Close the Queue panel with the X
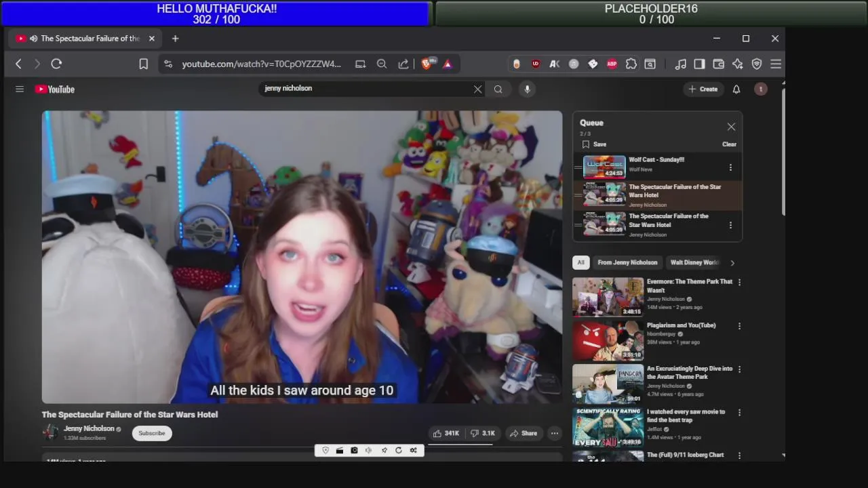 [x=731, y=127]
